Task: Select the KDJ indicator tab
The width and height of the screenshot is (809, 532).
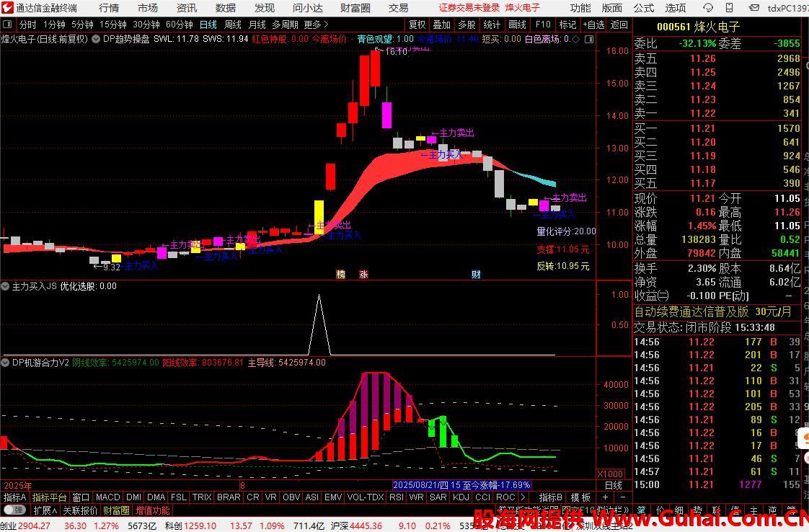Action: pos(461,497)
